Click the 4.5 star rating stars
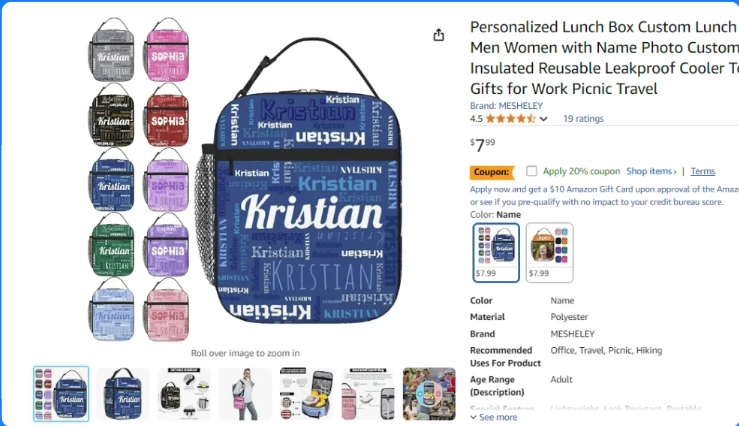This screenshot has width=739, height=426. click(510, 119)
